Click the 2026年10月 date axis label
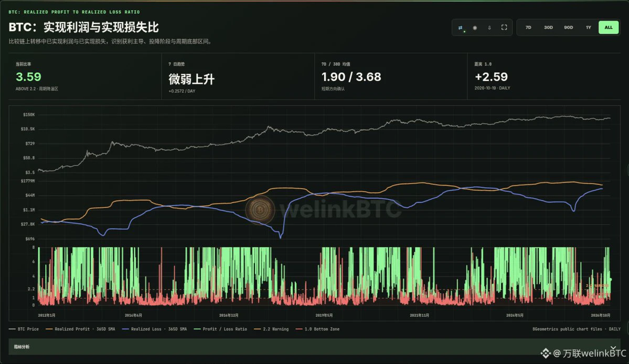The height and width of the screenshot is (364, 629). point(601,316)
